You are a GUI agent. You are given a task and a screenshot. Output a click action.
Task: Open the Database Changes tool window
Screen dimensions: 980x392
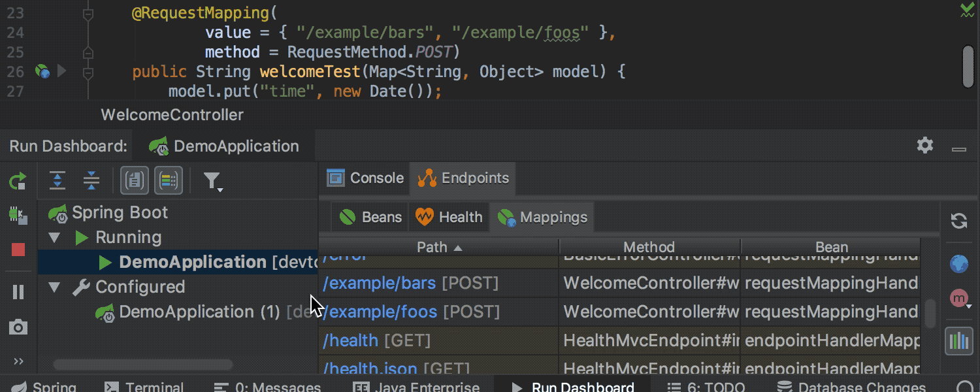coord(850,387)
